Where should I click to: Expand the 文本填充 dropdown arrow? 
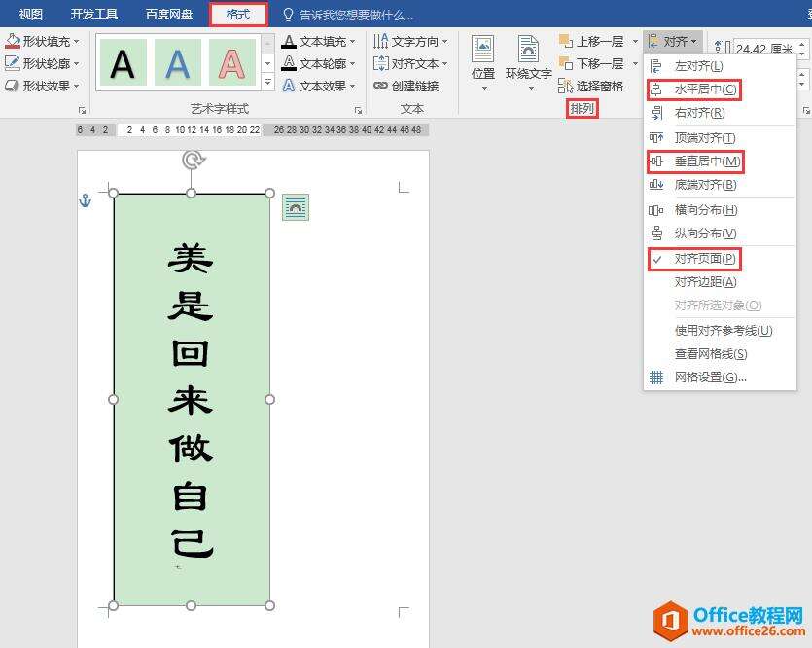coord(353,41)
